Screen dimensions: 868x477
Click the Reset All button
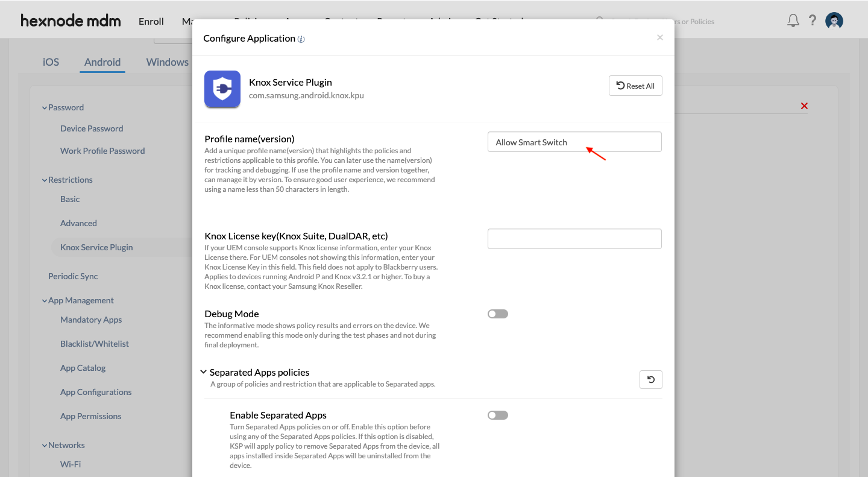point(635,86)
